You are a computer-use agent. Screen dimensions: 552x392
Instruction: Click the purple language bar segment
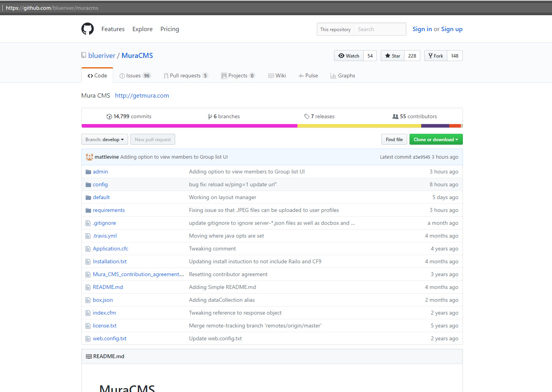click(435, 126)
